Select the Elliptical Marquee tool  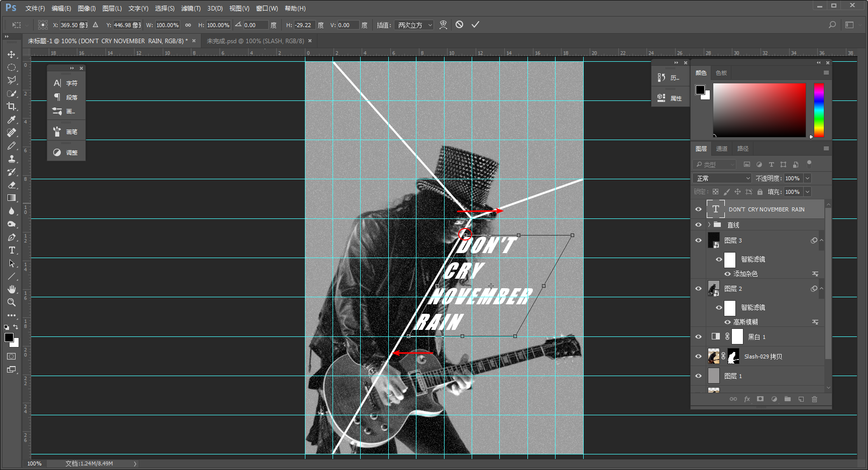click(12, 67)
